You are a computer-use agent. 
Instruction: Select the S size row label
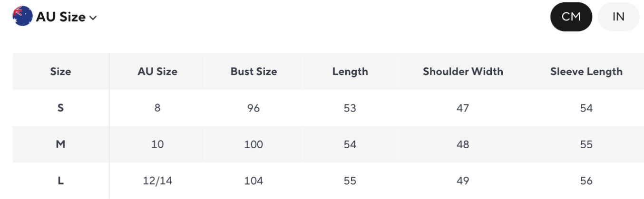pyautogui.click(x=60, y=108)
